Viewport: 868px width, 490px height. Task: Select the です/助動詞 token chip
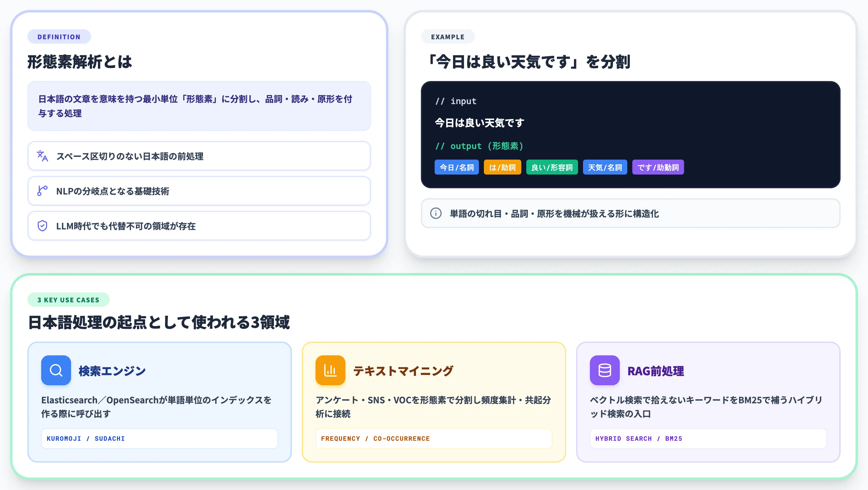658,167
